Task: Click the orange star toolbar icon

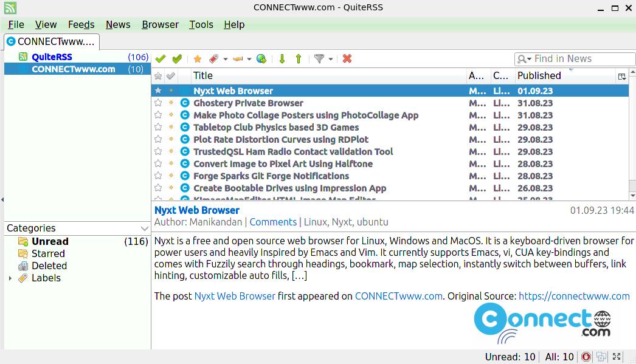Action: pos(198,59)
